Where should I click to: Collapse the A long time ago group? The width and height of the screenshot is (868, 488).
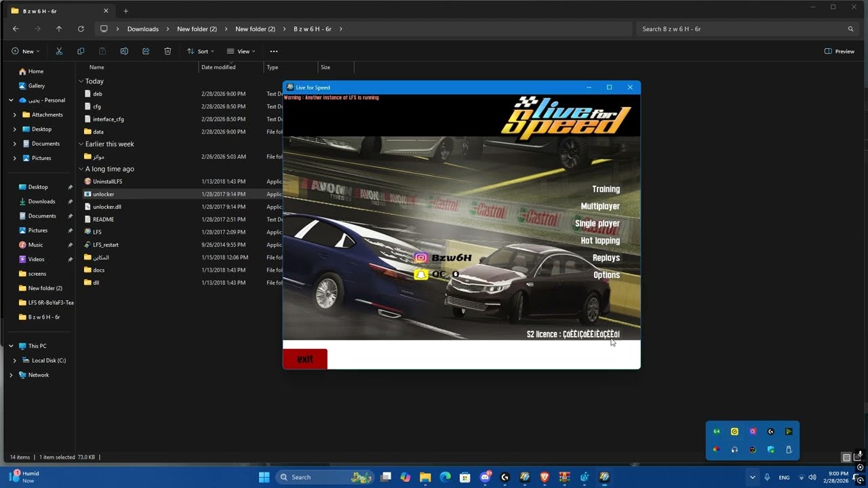pyautogui.click(x=81, y=169)
